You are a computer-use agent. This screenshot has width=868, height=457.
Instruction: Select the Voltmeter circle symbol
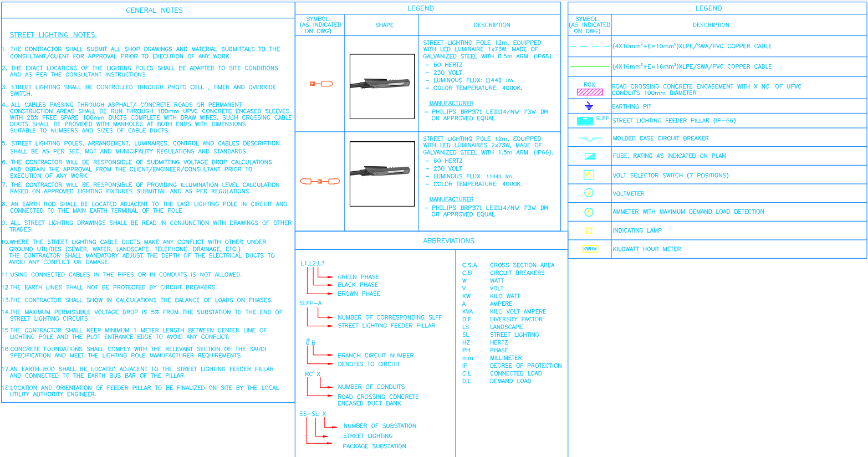[589, 193]
